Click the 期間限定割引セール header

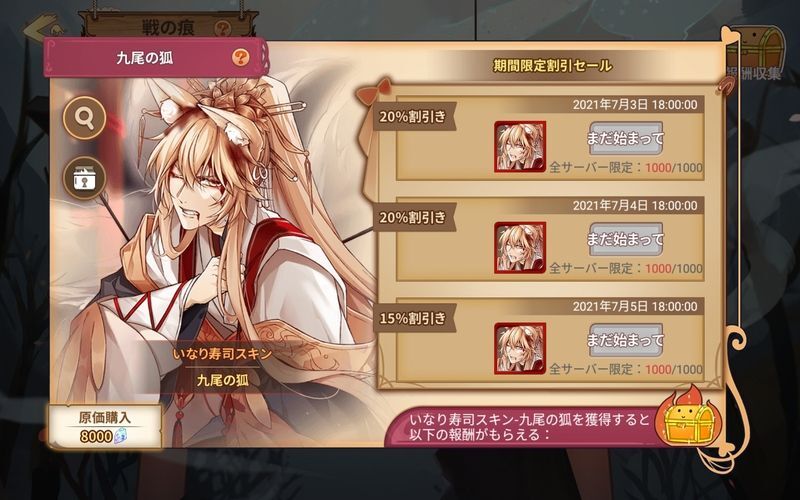(x=552, y=66)
